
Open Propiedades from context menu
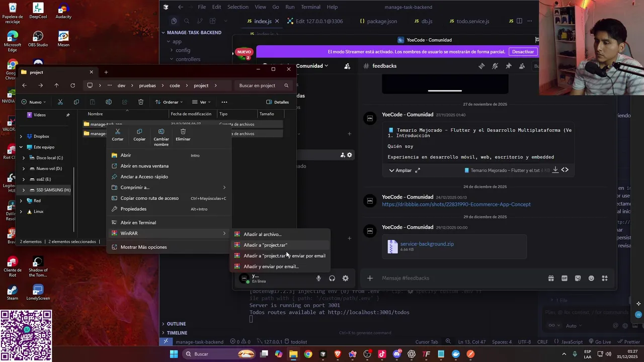pyautogui.click(x=169, y=209)
